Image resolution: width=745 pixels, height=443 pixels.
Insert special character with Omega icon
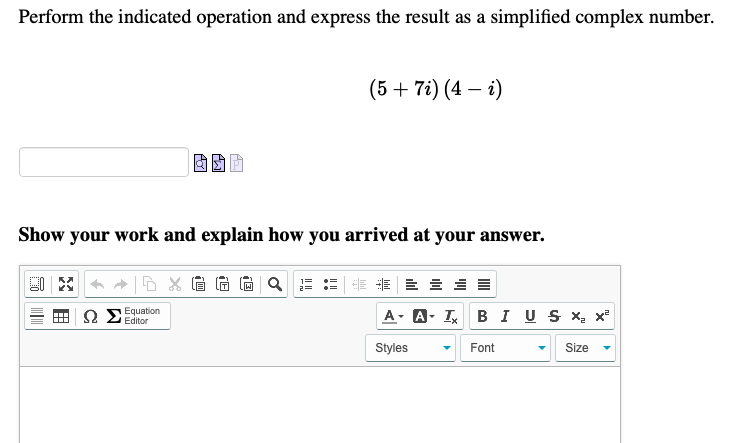(x=90, y=316)
